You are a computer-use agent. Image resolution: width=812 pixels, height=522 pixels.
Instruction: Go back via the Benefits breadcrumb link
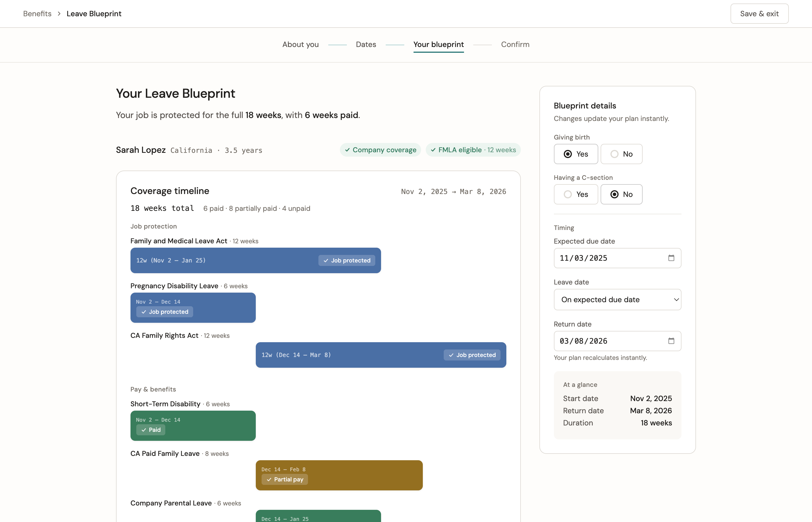point(37,14)
